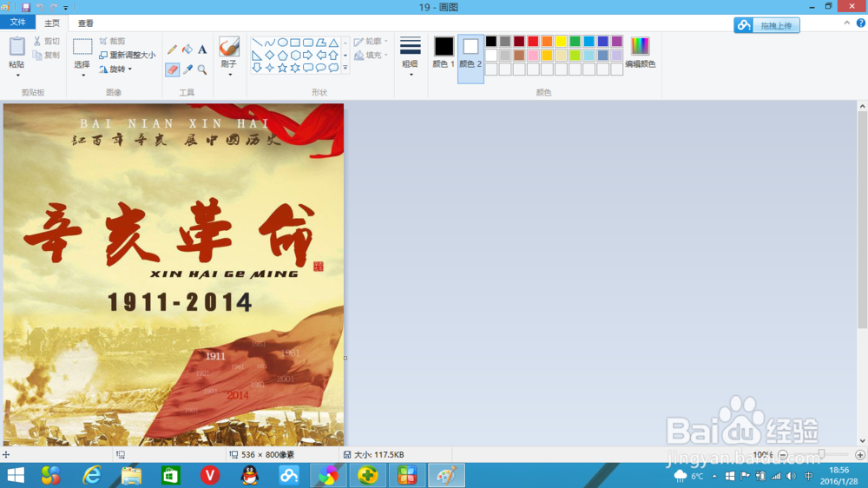Image resolution: width=868 pixels, height=488 pixels.
Task: Open File Explorer from the taskbar
Action: (131, 475)
